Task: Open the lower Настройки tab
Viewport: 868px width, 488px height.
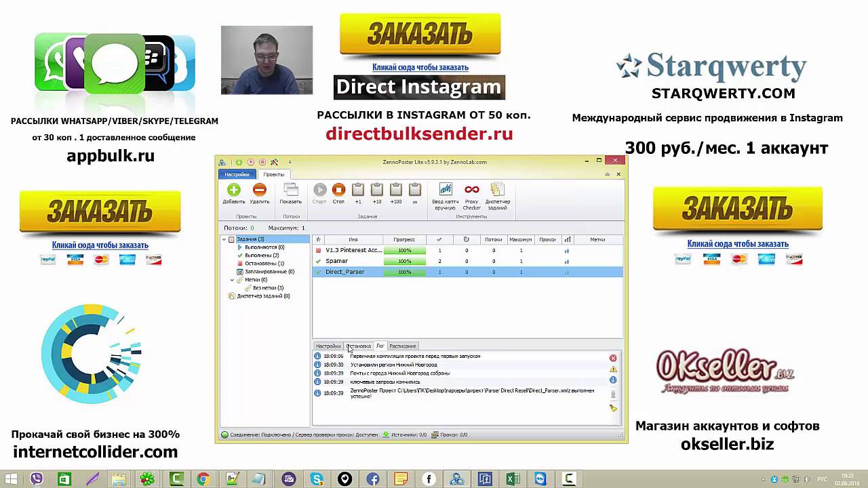Action: click(x=328, y=346)
